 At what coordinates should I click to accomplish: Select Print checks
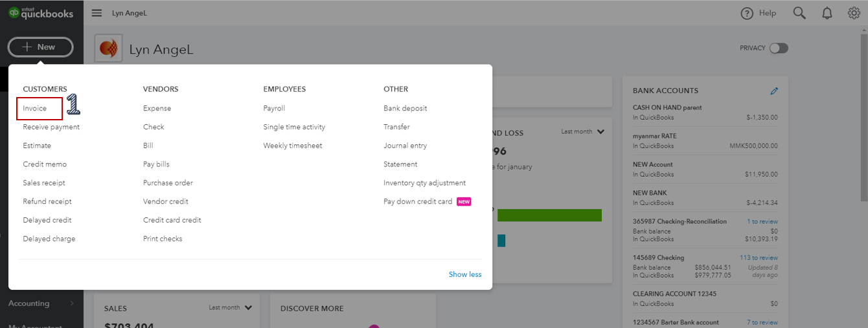163,239
